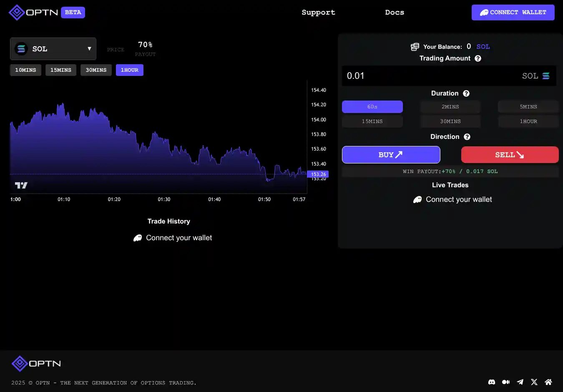Viewport: 563px width, 392px height.
Task: Click the Direction help question mark
Action: point(467,137)
